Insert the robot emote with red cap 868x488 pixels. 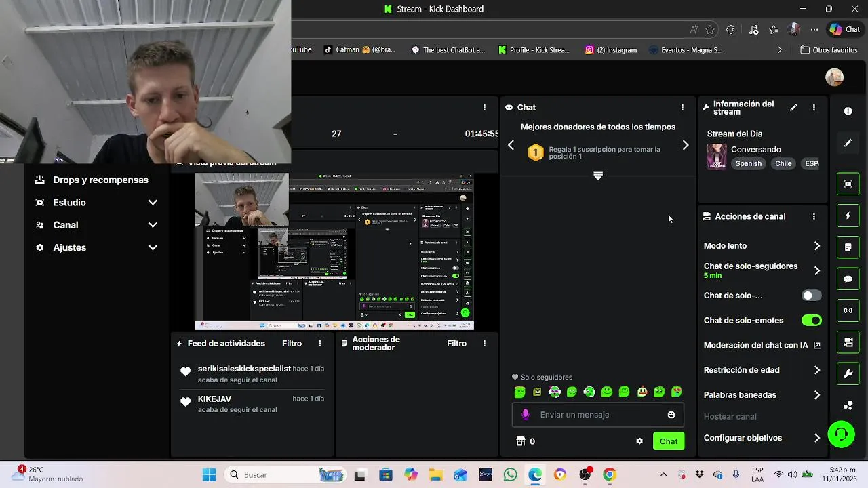click(642, 392)
